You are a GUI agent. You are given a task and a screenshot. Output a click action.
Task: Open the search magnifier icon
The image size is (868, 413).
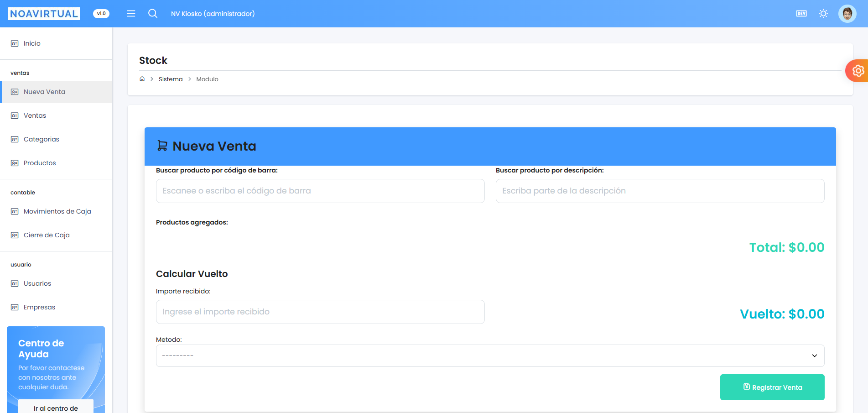(x=153, y=14)
